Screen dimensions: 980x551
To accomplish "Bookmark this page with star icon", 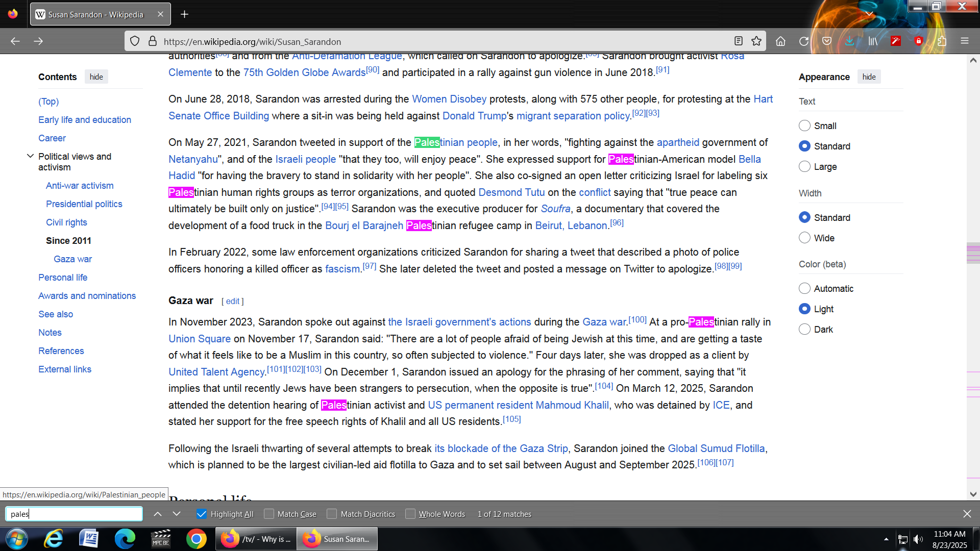I will click(756, 41).
